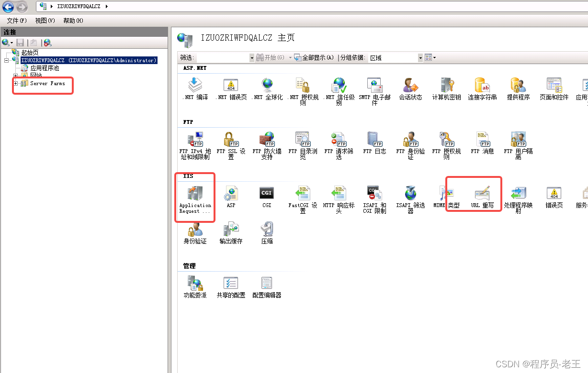Open the 视图(V) menu

click(45, 21)
